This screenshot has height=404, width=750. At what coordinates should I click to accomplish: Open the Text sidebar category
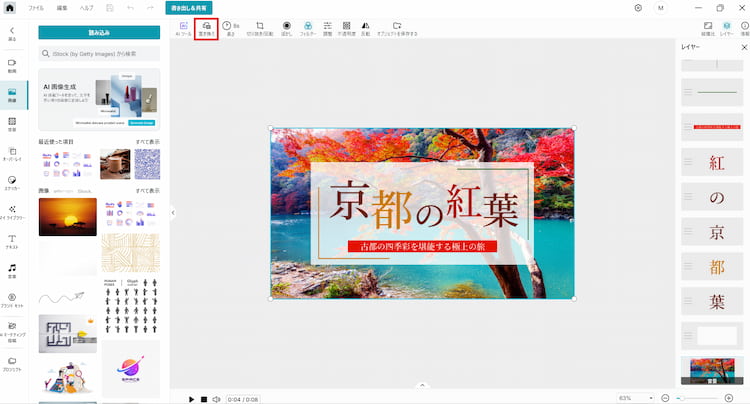coord(12,242)
